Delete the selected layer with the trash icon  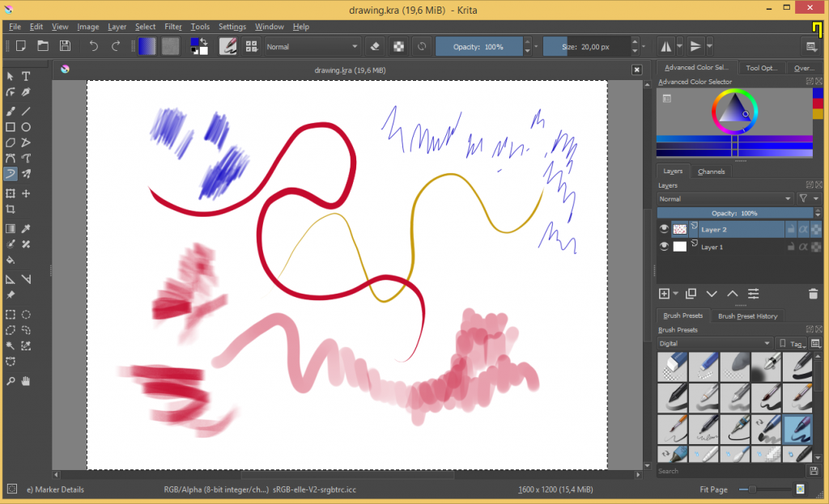click(x=813, y=294)
